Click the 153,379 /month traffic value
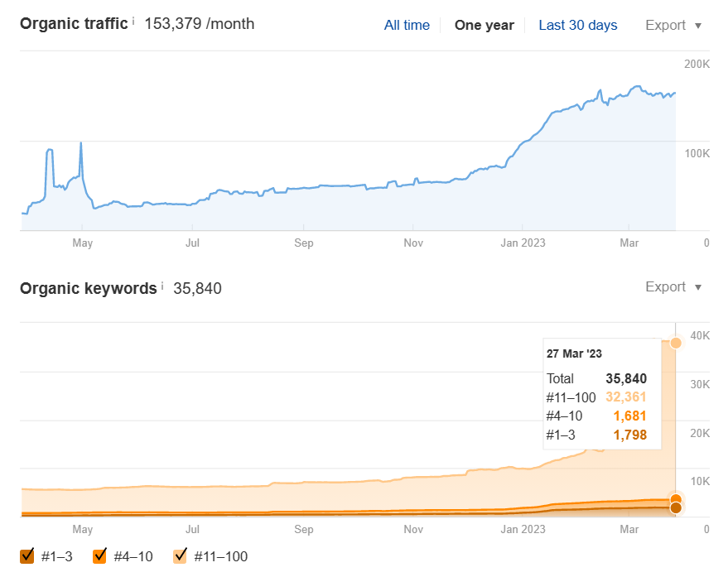This screenshot has height=577, width=728. tap(199, 24)
